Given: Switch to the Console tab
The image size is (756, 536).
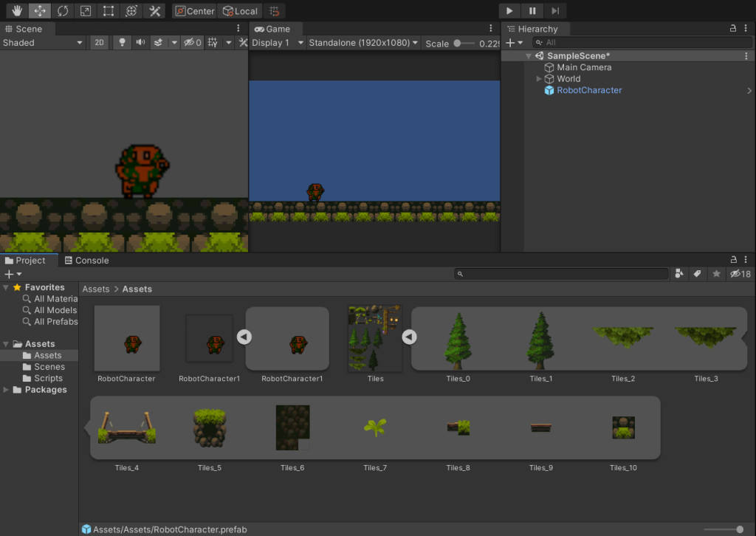Looking at the screenshot, I should tap(86, 261).
